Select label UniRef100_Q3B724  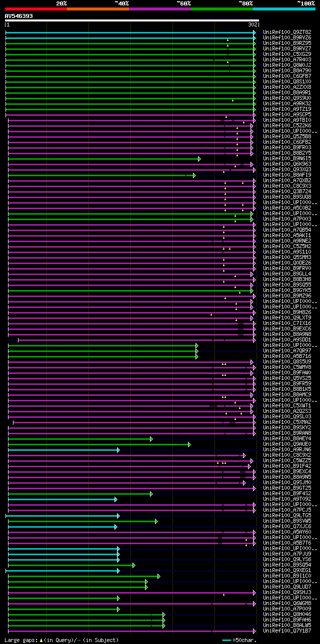287,191
